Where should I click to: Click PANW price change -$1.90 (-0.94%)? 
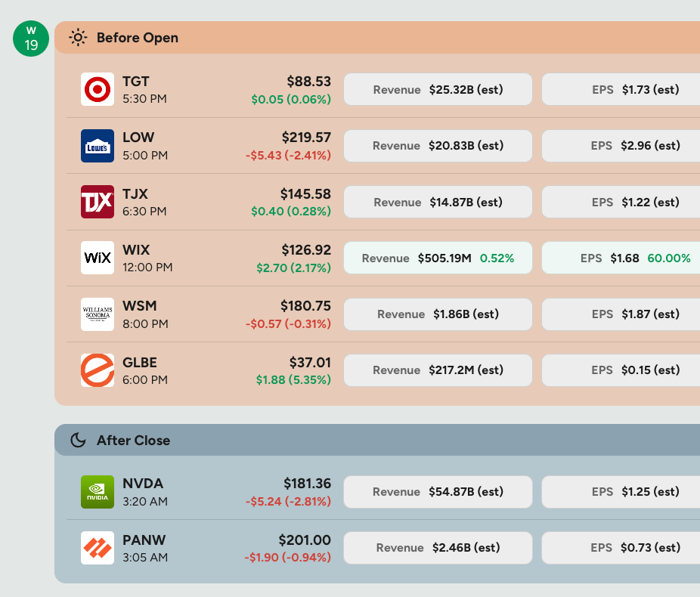(288, 557)
